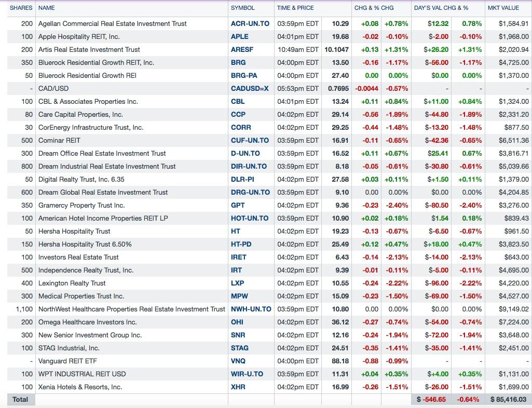Click the total market value $85,416.03
532x408 pixels.
point(508,400)
